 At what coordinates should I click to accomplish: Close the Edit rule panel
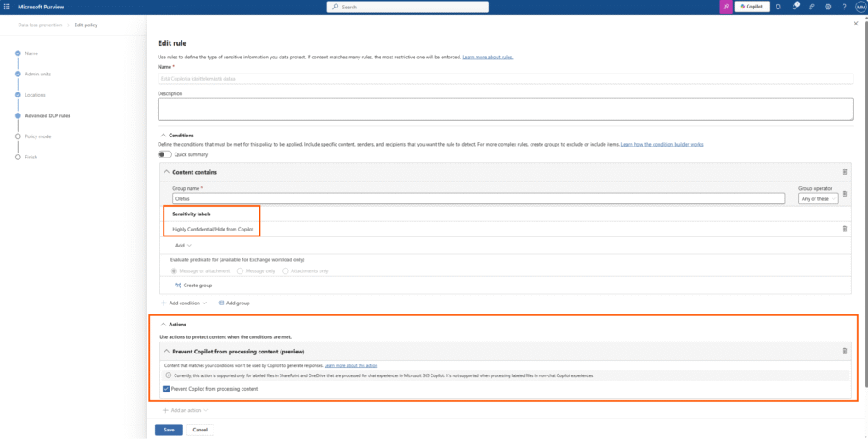[856, 24]
